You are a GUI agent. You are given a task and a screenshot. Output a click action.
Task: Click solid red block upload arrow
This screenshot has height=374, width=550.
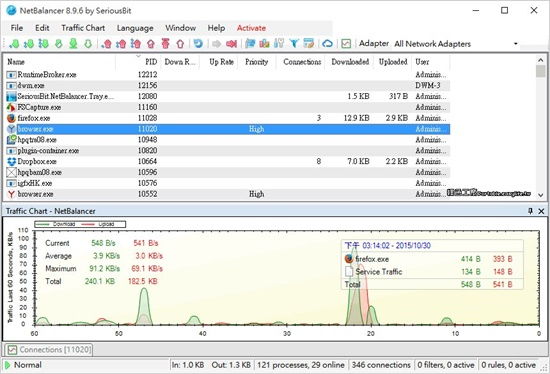click(x=166, y=44)
